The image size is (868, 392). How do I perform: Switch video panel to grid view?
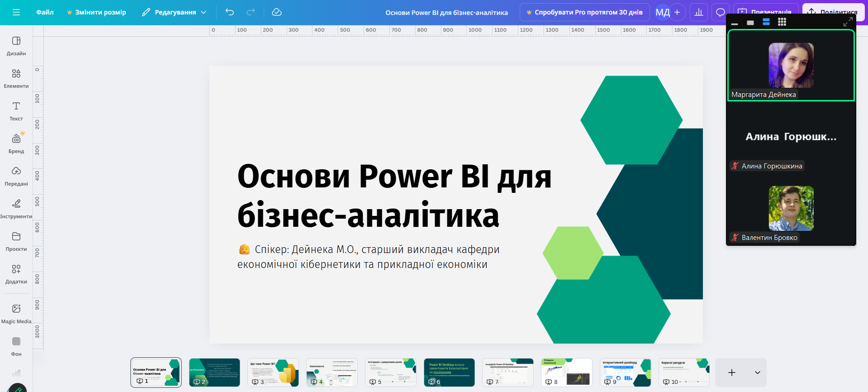point(782,22)
